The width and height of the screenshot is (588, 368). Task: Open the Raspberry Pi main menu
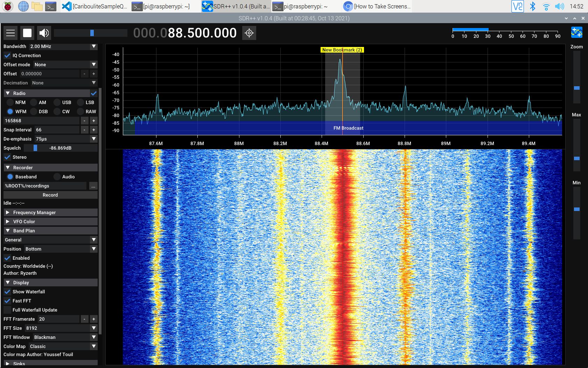[8, 6]
